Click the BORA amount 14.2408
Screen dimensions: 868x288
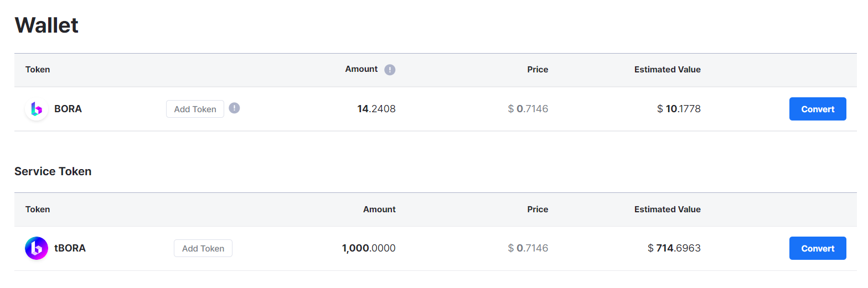coord(376,109)
